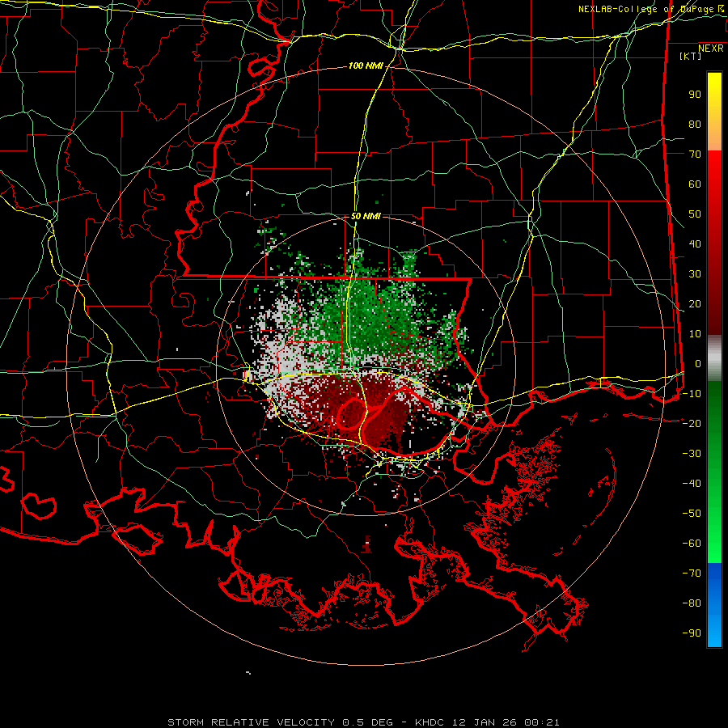
Task: Click the -10 value on the velocity scale
Action: click(692, 394)
